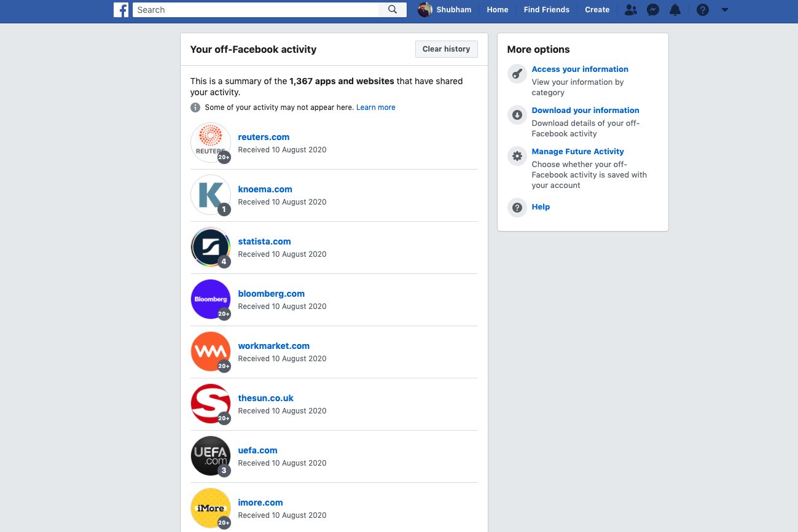
Task: Click Create in the top bar
Action: coord(597,10)
